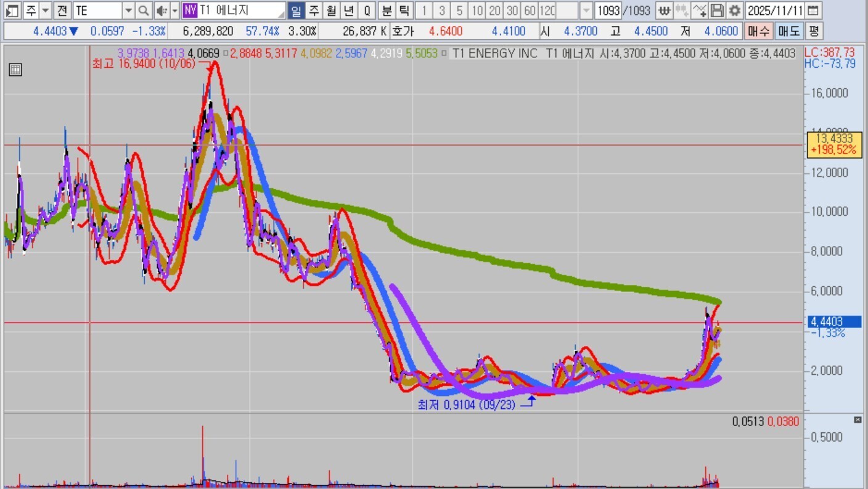Click the pink 매수 buy button
The height and width of the screenshot is (489, 868).
(758, 31)
